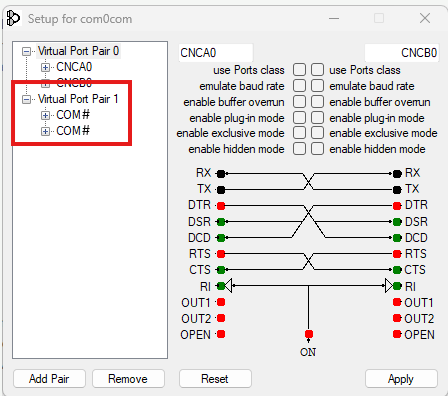Select the green DSR pin on CNCB0 side
The width and height of the screenshot is (448, 396).
coord(397,222)
